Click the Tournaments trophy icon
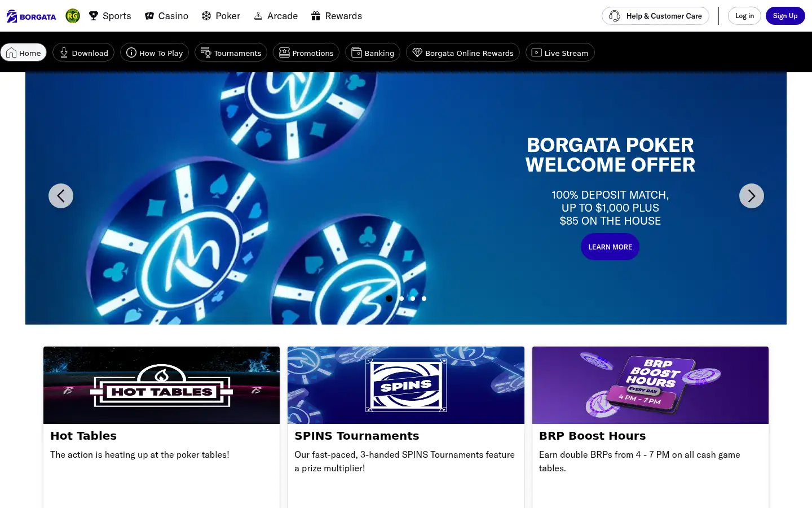The width and height of the screenshot is (812, 508). tap(206, 52)
